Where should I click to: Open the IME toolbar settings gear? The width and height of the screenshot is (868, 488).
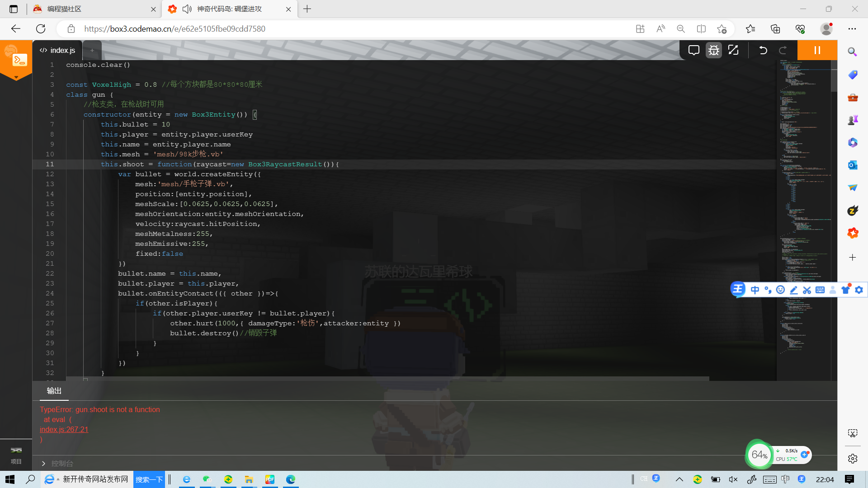coord(859,290)
